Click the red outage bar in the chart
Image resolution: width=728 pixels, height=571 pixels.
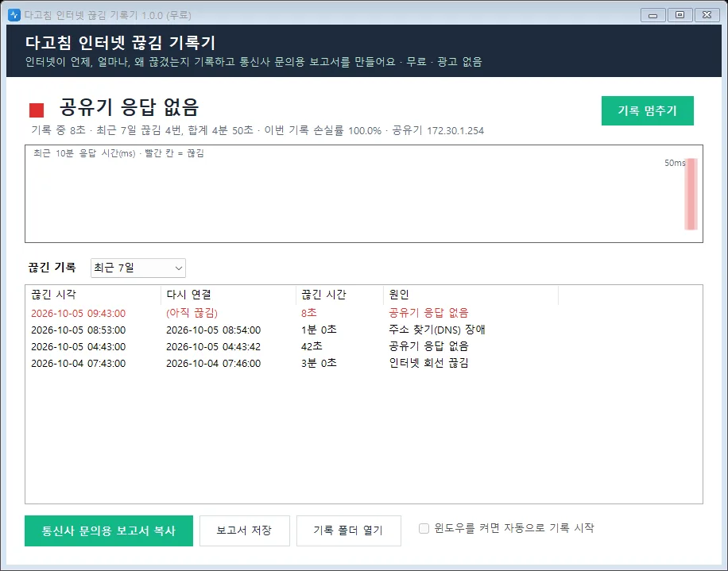coord(691,194)
